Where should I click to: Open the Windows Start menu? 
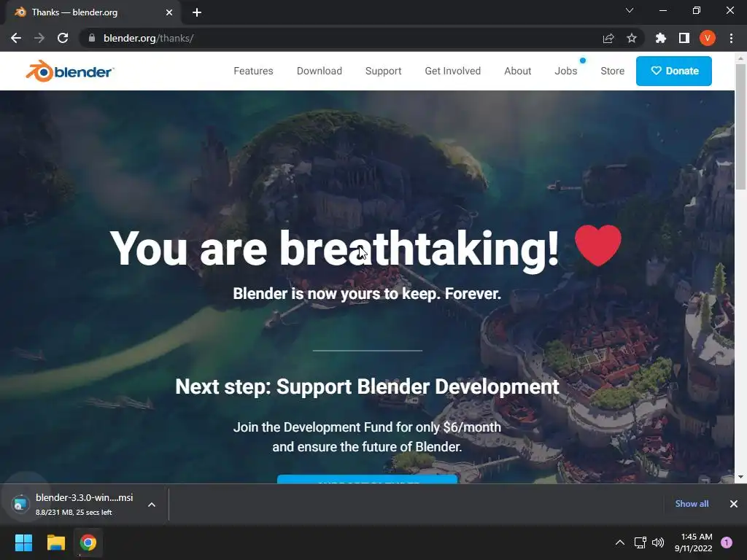point(23,542)
